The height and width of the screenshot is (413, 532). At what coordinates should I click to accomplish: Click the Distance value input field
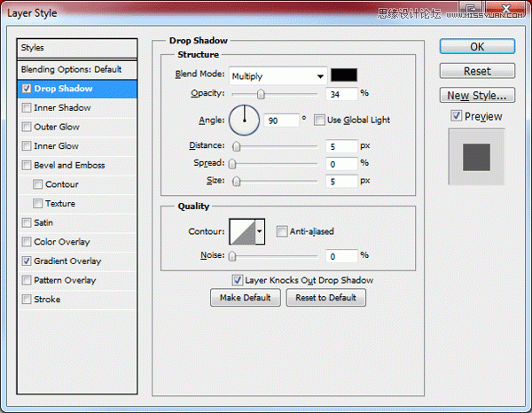point(340,146)
